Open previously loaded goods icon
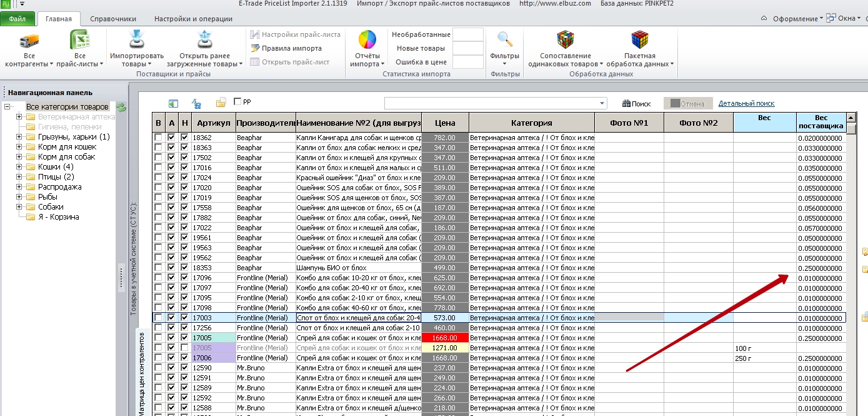Screen dimensions: 868x416 (204, 39)
